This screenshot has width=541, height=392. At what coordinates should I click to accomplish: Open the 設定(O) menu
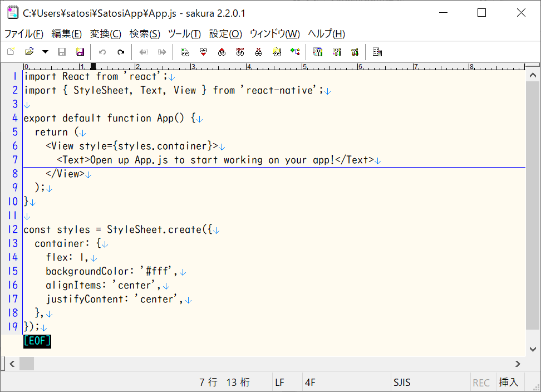[x=225, y=34]
